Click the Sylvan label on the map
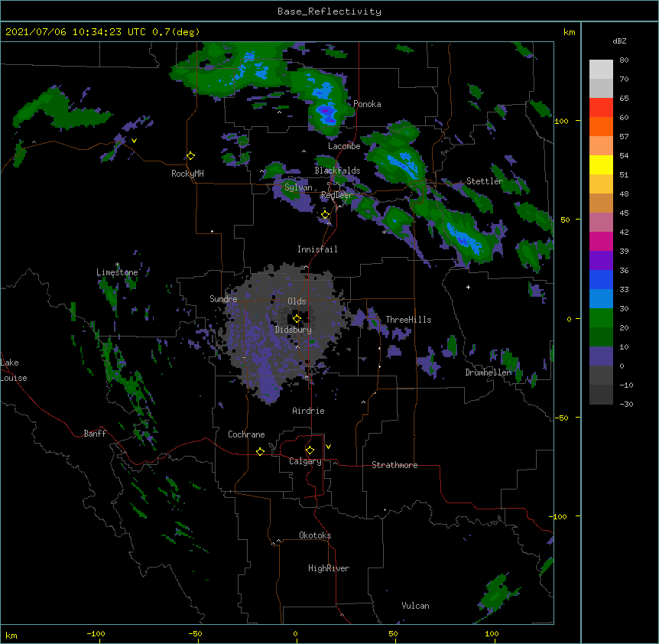Image resolution: width=659 pixels, height=644 pixels. [298, 187]
